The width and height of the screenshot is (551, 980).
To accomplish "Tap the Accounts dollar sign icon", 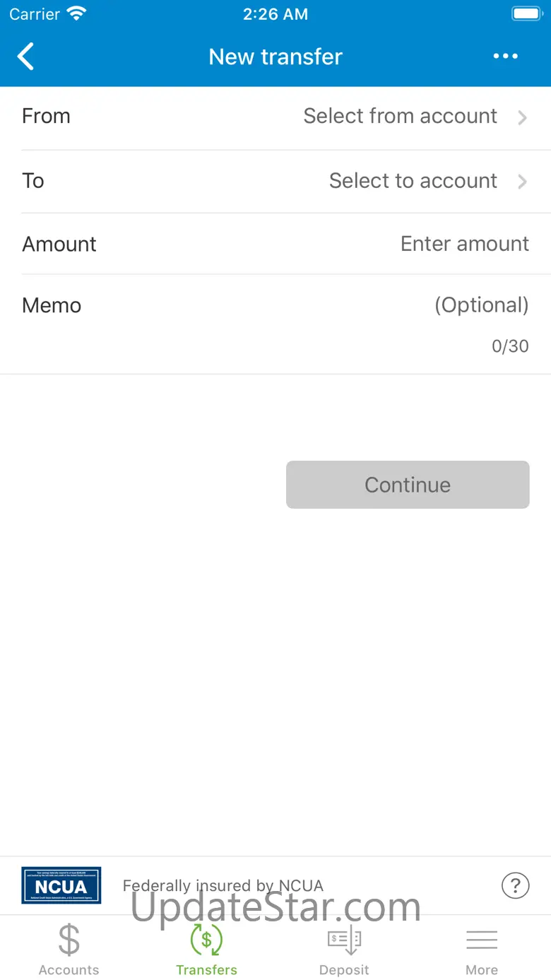I will (x=69, y=940).
